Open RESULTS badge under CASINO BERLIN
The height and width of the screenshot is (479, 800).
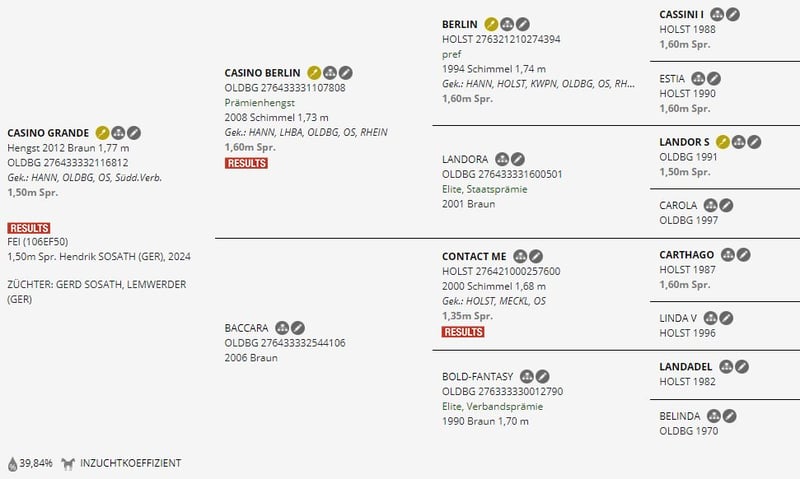[246, 163]
